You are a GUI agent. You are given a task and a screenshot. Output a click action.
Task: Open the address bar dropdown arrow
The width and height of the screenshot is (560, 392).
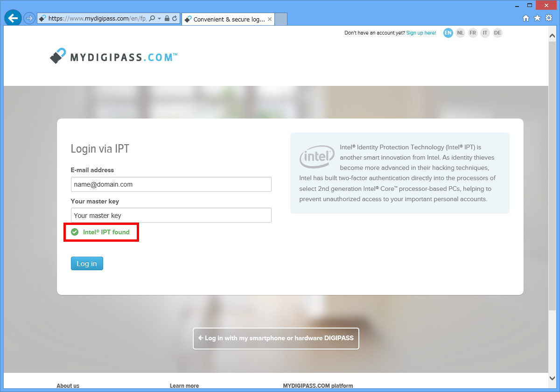[x=160, y=19]
